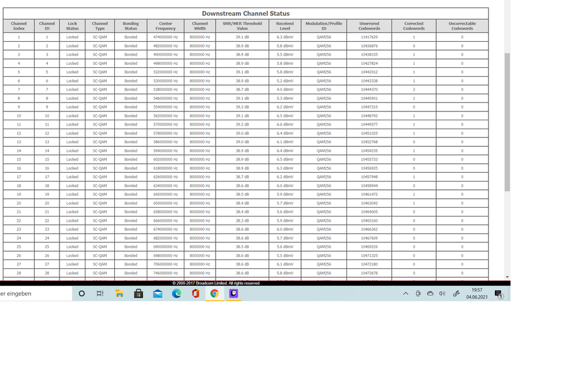The width and height of the screenshot is (588, 368).
Task: Open Task View icon on taskbar
Action: coord(100,294)
